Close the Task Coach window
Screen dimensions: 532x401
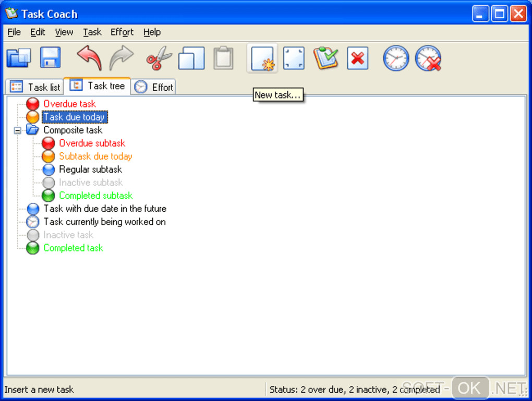(518, 14)
